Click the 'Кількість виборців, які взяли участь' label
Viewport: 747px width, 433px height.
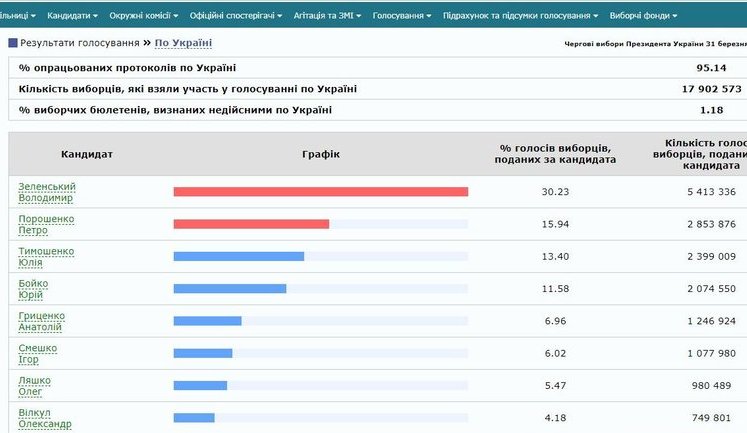tap(188, 89)
